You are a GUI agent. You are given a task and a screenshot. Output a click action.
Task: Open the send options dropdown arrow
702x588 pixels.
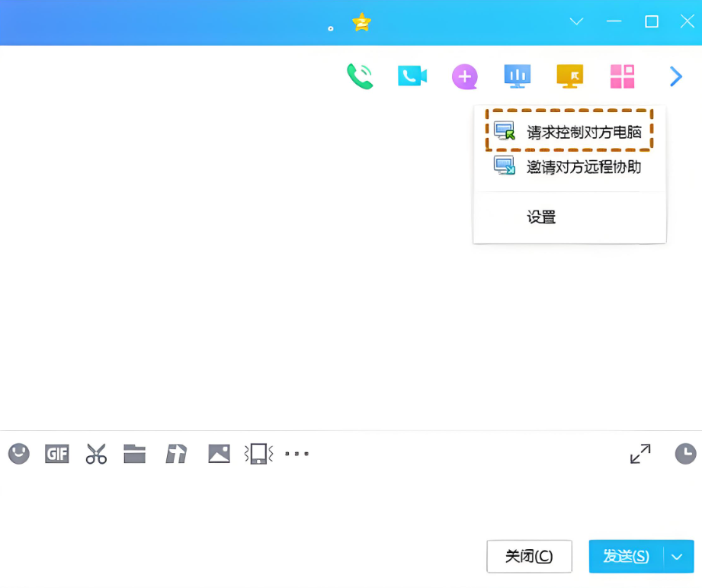click(x=678, y=557)
